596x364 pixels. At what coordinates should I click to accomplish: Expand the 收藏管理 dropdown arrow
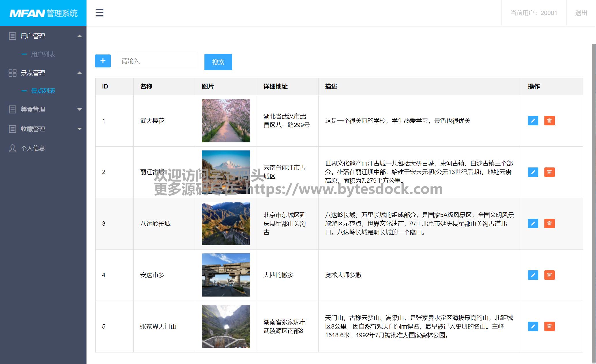tap(80, 129)
